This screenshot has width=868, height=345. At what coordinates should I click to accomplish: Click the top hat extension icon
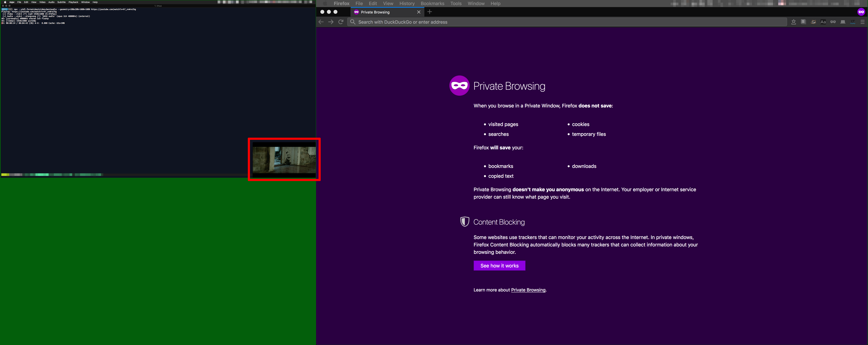click(x=843, y=22)
